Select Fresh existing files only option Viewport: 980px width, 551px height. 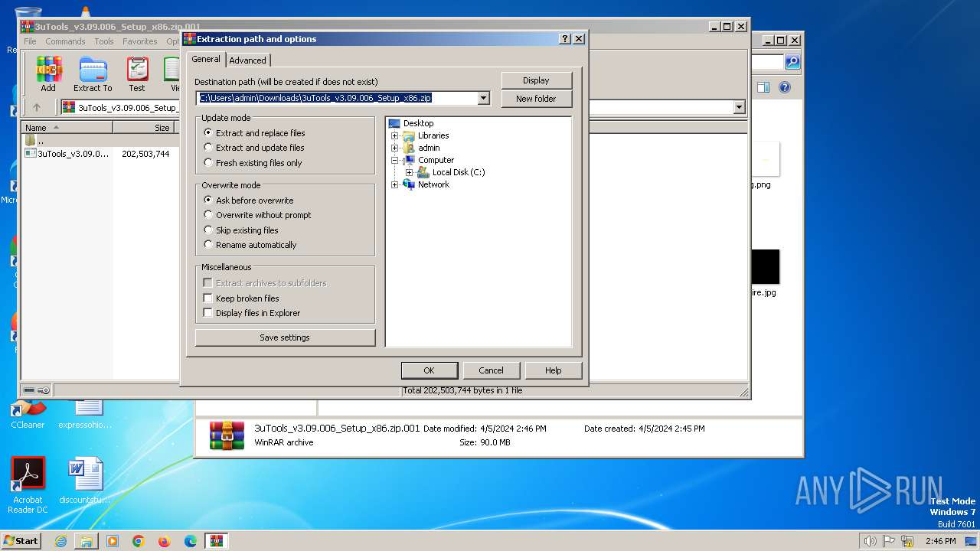tap(253, 163)
